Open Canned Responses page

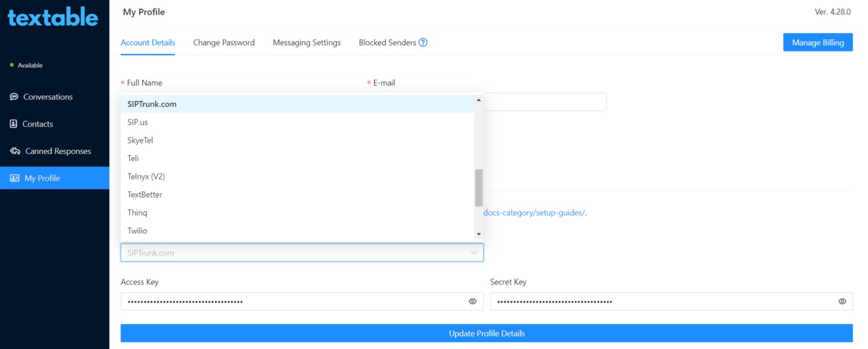55,151
